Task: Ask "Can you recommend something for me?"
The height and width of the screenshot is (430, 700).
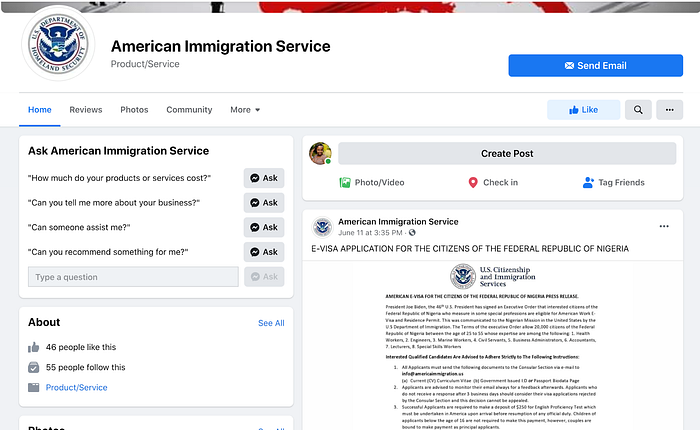Action: pos(264,252)
